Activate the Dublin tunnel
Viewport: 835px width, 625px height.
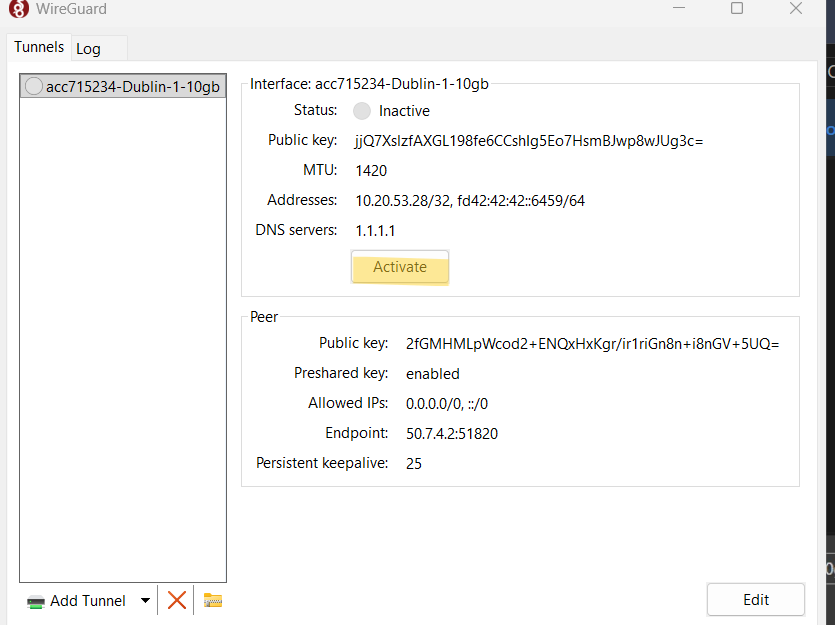(400, 267)
